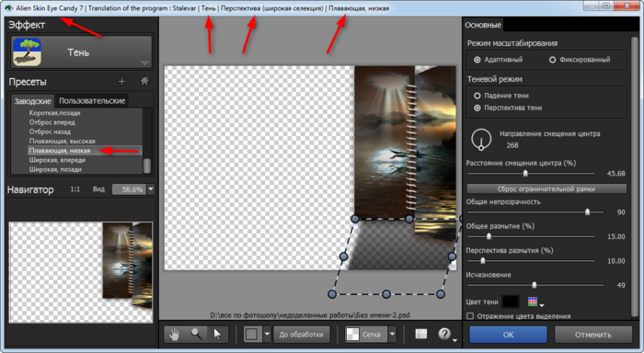Click the 49 fade value
This screenshot has height=353, width=644.
point(621,285)
